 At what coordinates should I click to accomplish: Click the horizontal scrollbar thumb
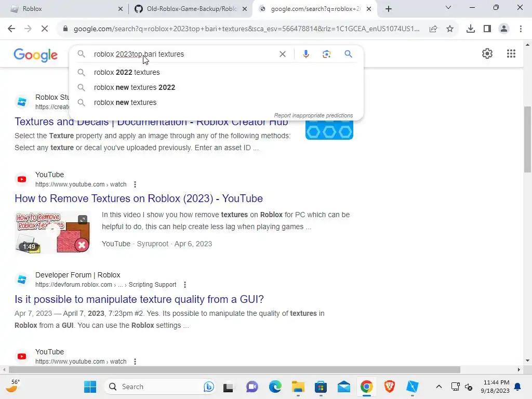(x=234, y=369)
